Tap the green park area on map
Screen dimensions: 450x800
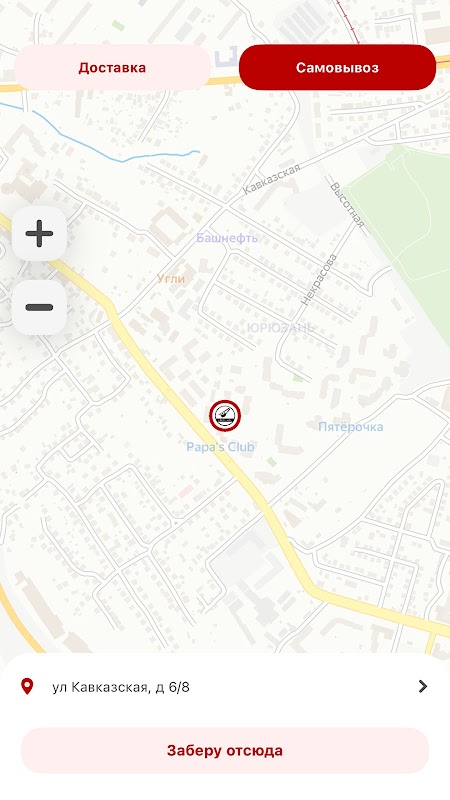tap(403, 224)
